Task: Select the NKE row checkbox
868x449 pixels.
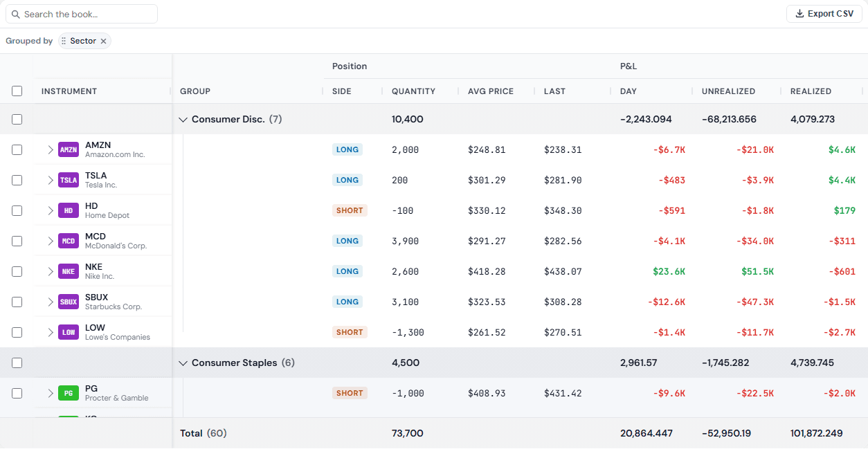Action: (x=17, y=271)
